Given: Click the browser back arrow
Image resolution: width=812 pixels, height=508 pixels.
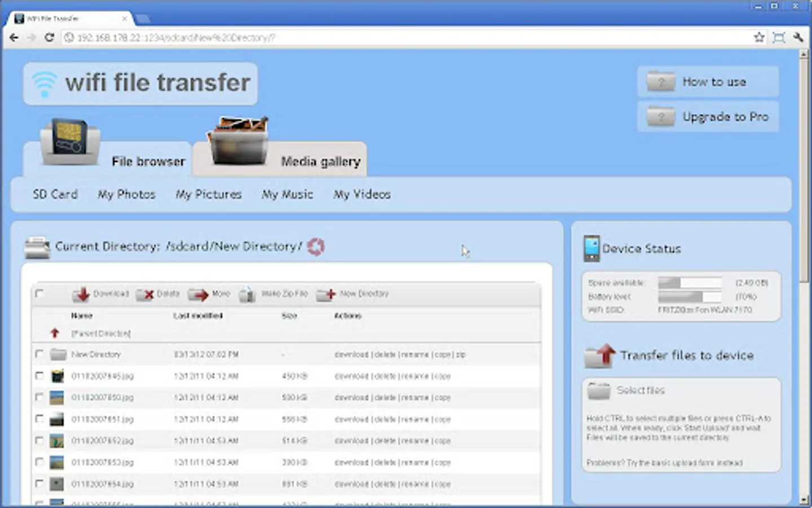Looking at the screenshot, I should tap(14, 38).
